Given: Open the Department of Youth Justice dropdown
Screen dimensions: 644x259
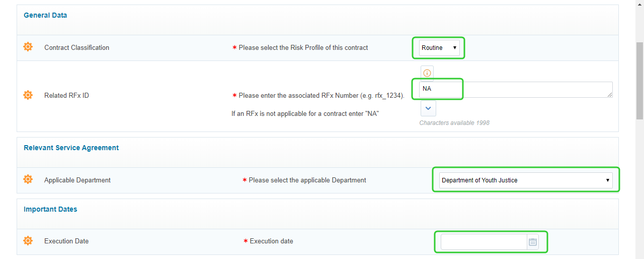Looking at the screenshot, I should tap(526, 180).
